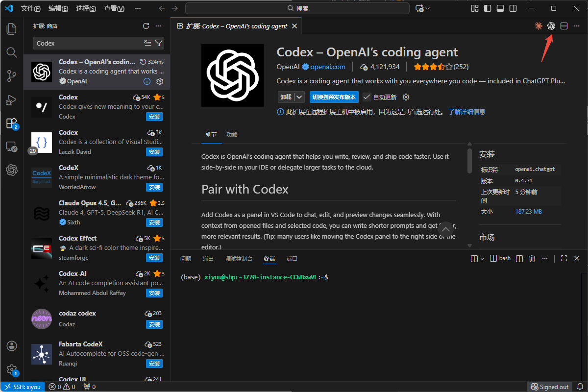The height and width of the screenshot is (392, 588).
Task: Install the Codex extension by Laczik Dávid
Action: click(154, 152)
